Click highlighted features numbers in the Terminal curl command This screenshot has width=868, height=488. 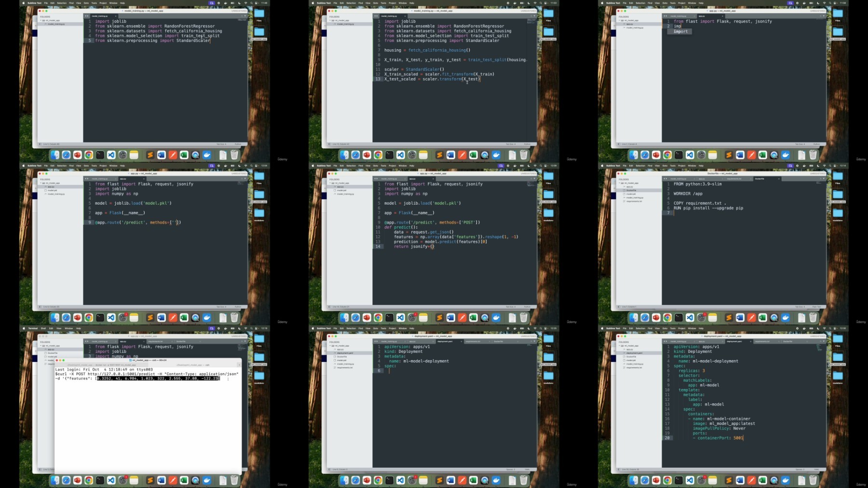(x=158, y=378)
